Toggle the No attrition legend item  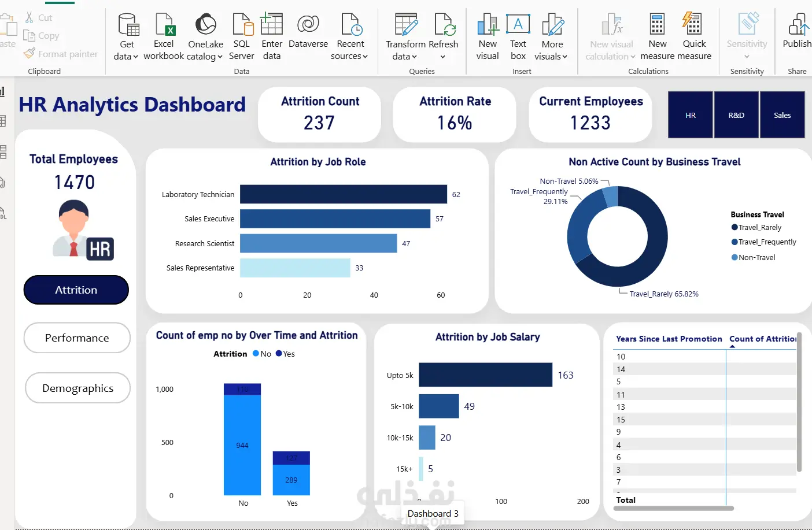click(262, 354)
